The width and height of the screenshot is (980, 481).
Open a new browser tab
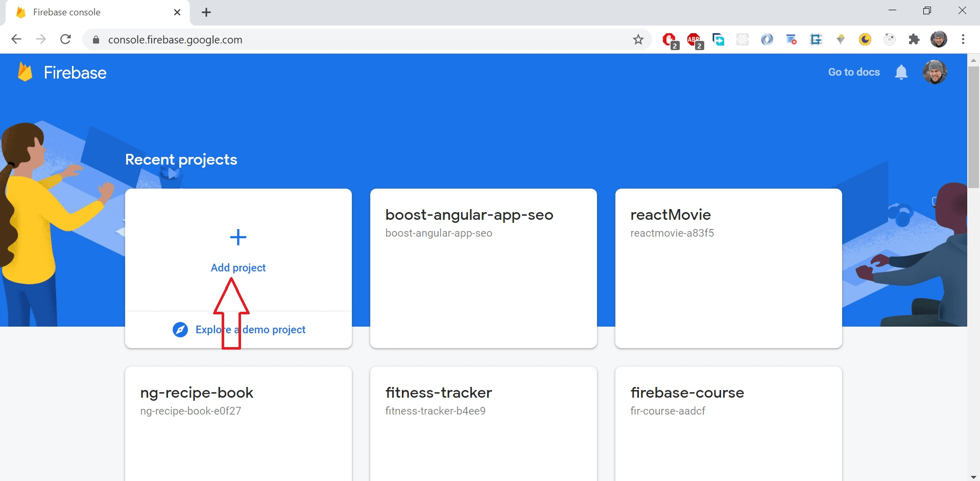(x=206, y=12)
